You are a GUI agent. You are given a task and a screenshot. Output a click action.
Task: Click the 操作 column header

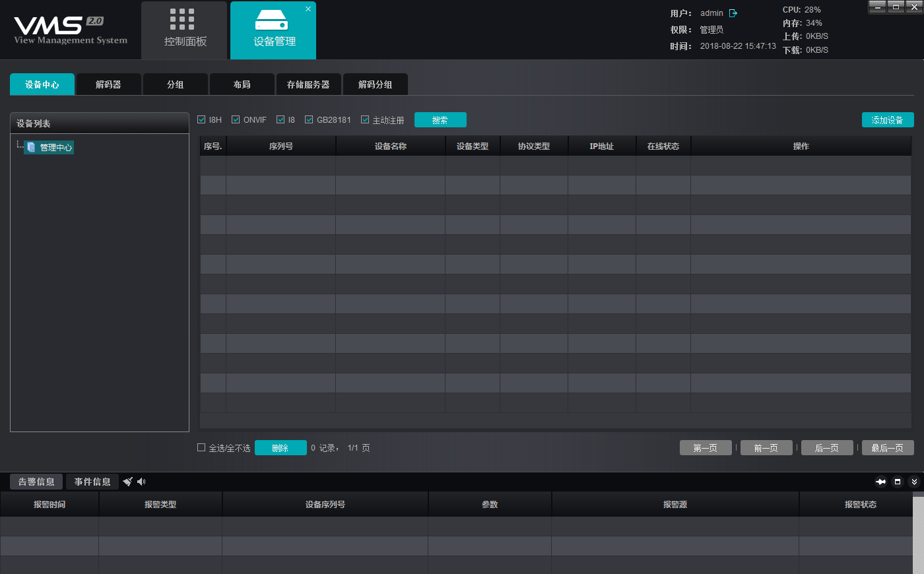click(801, 146)
